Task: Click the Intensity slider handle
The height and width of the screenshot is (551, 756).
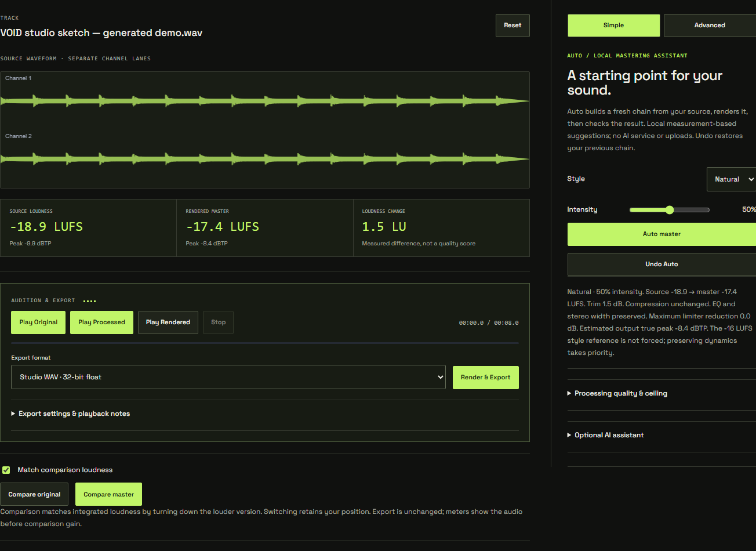Action: click(x=670, y=210)
